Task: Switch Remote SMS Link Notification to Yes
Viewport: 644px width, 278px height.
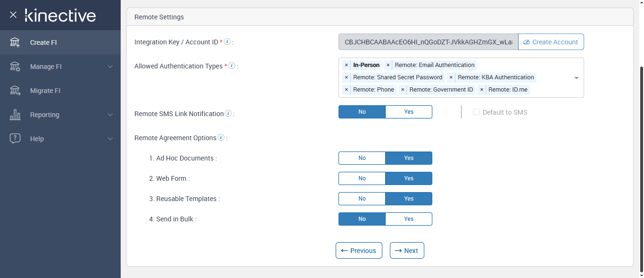Action: pyautogui.click(x=408, y=112)
